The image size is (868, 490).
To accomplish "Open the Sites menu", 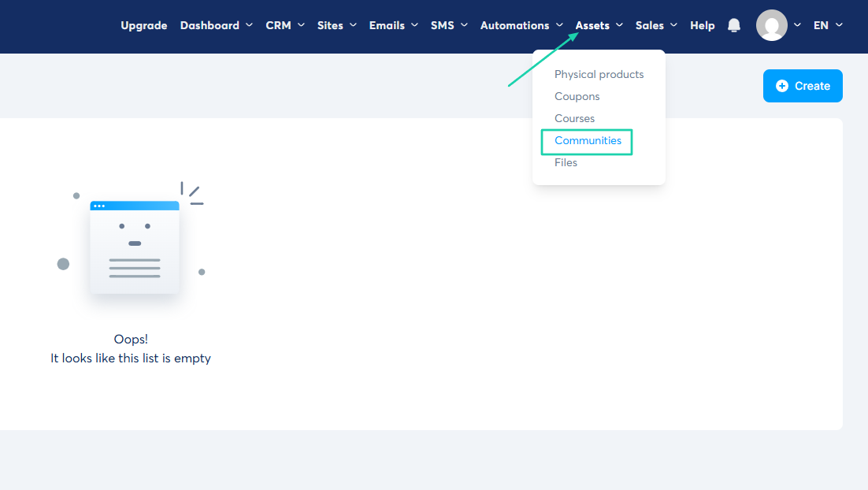I will (x=330, y=25).
